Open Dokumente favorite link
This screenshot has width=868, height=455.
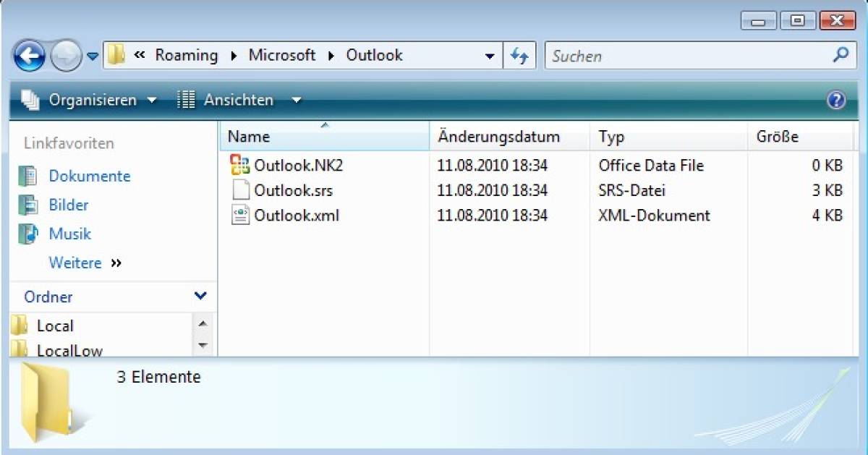pyautogui.click(x=90, y=176)
